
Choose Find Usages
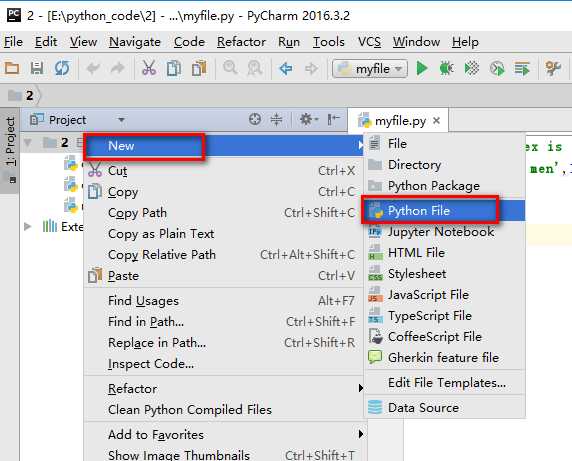pyautogui.click(x=224, y=301)
